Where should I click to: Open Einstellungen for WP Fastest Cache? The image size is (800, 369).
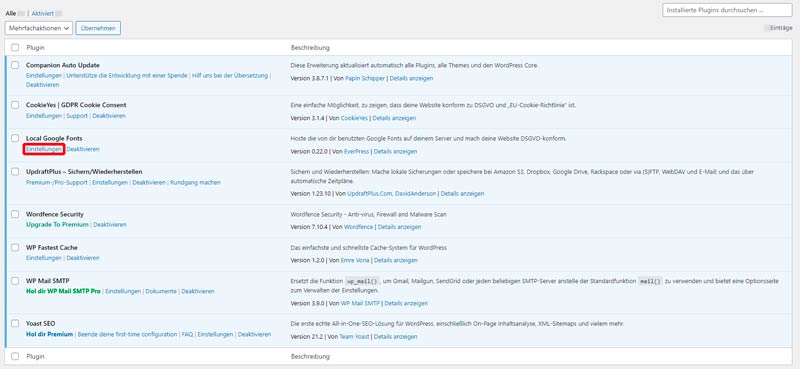[x=44, y=258]
